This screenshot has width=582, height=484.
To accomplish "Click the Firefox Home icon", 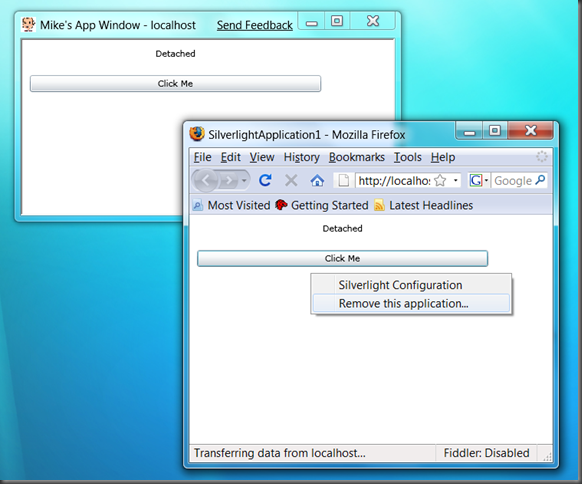I will 317,181.
